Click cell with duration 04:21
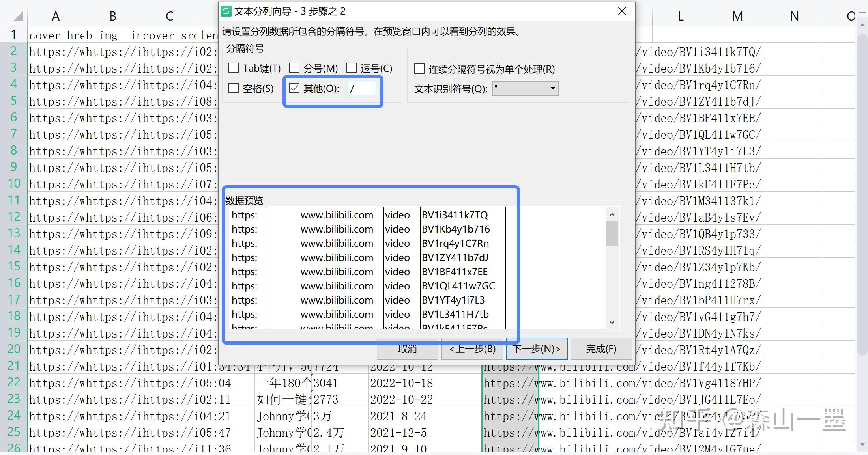This screenshot has width=868, height=455. [x=226, y=416]
